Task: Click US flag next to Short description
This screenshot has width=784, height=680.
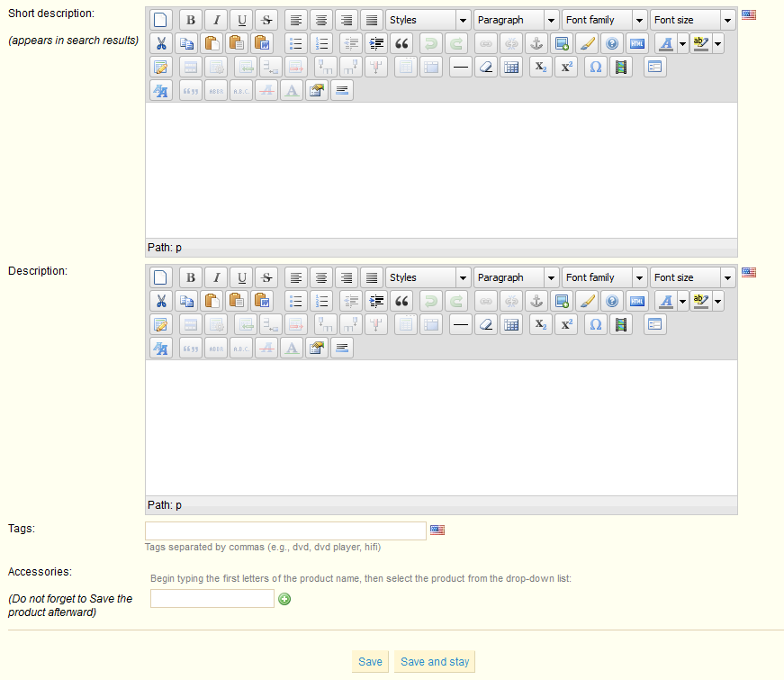Action: pos(749,15)
